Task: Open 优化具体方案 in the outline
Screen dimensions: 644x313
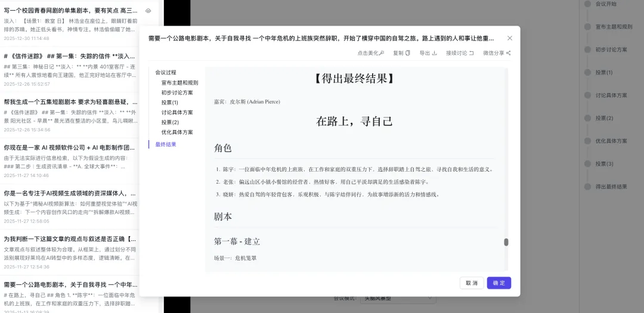Action: click(177, 132)
